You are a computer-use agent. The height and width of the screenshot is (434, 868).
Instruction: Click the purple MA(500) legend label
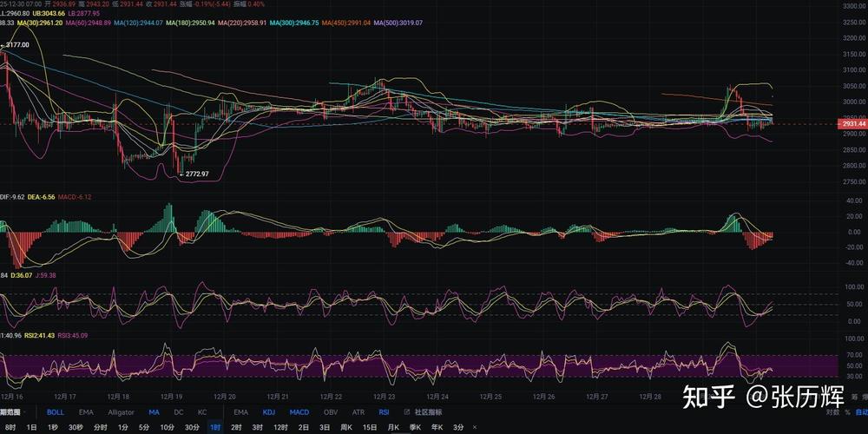(398, 23)
